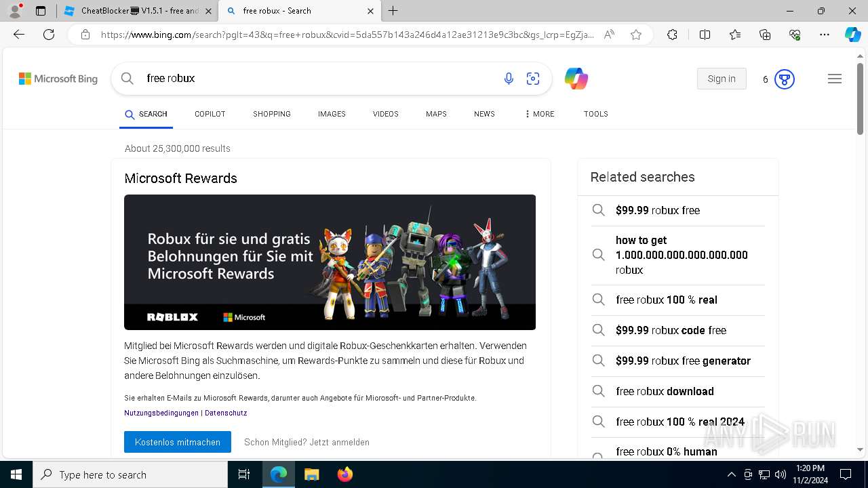
Task: Click the Microsoft Rewards heading
Action: click(181, 178)
